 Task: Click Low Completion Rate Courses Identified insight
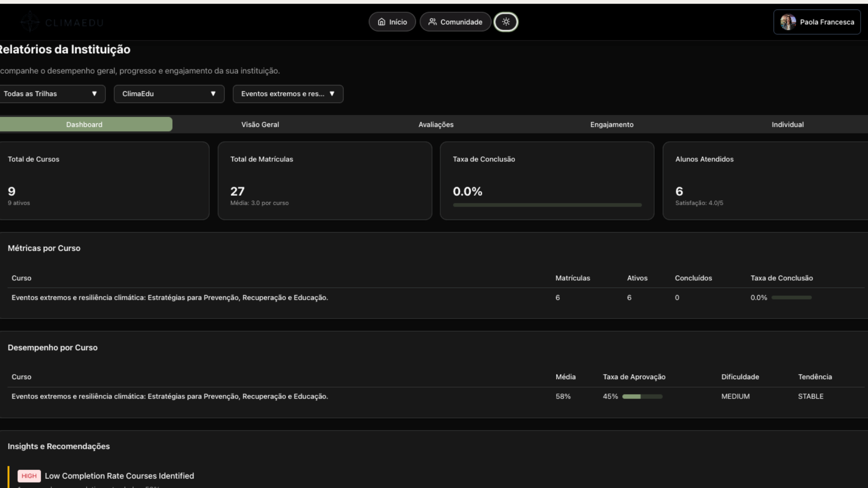(x=119, y=476)
